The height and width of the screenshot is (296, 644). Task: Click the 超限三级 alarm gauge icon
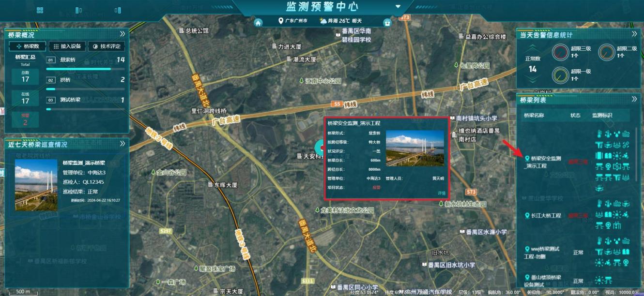point(560,52)
